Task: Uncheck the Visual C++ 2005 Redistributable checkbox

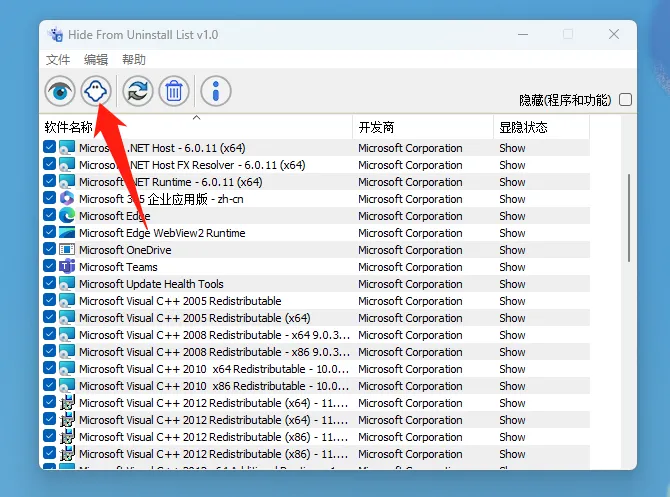Action: (x=50, y=300)
